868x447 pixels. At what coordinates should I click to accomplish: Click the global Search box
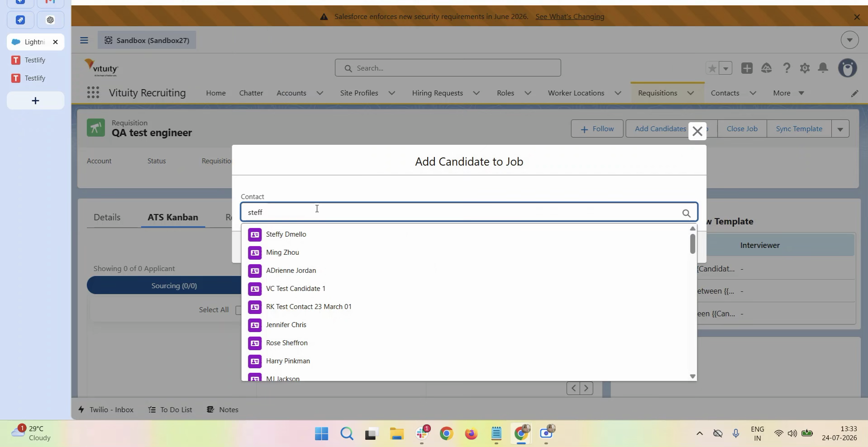point(448,68)
